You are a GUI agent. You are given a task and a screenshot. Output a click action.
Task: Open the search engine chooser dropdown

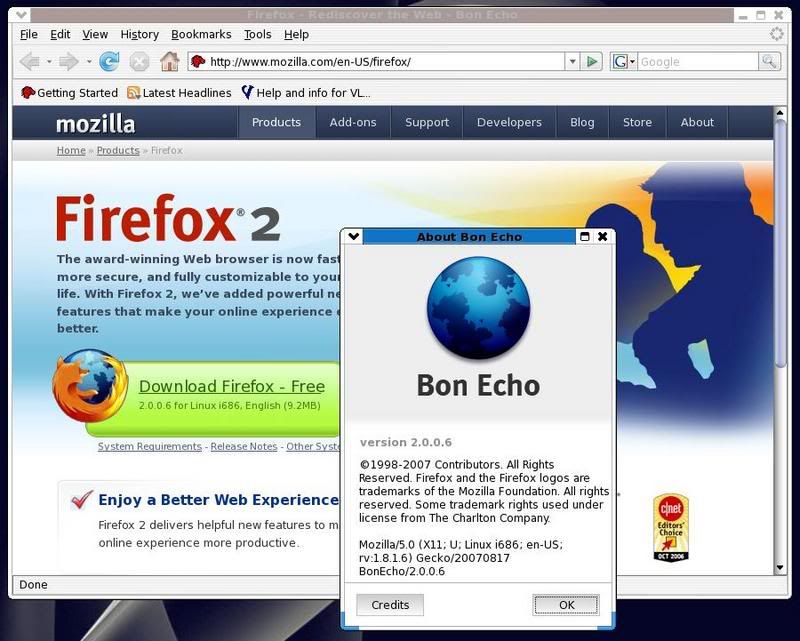[x=633, y=62]
